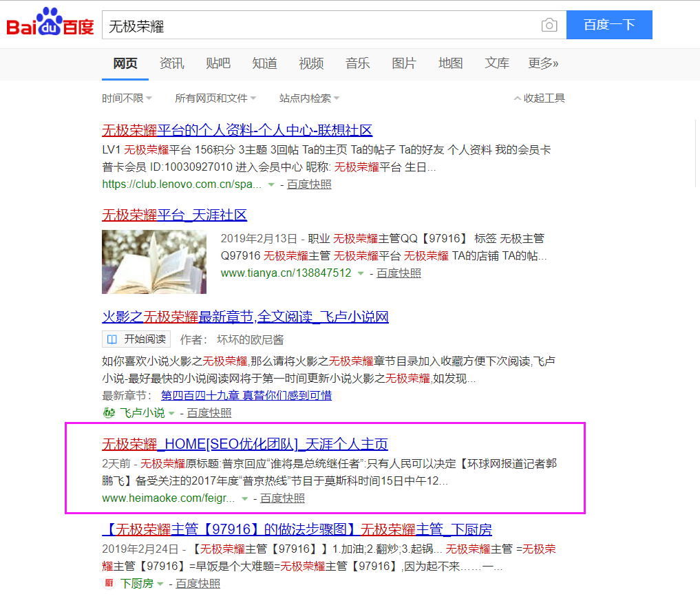Image resolution: width=700 pixels, height=603 pixels.
Task: Open result 火影之无极荣耀最新章节 飞卢小说网
Action: point(245,317)
